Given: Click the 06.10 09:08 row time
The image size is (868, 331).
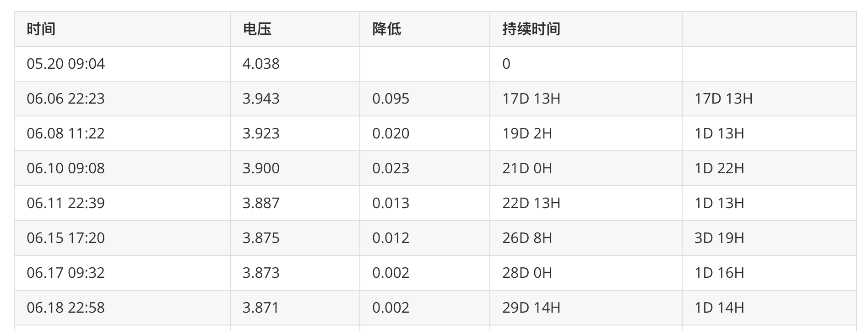Looking at the screenshot, I should pyautogui.click(x=65, y=168).
